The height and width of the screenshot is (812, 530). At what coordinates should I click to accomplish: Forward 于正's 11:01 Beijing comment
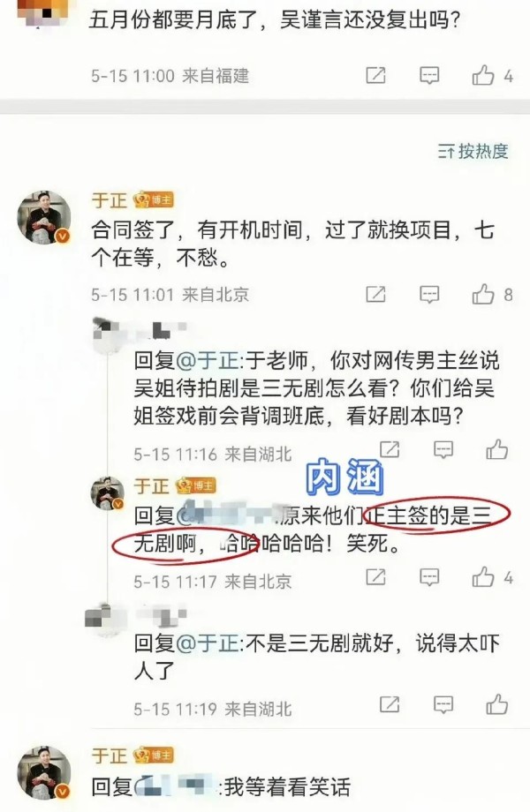(375, 294)
